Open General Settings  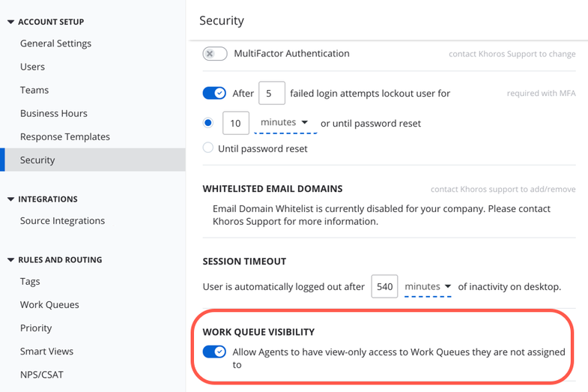point(55,43)
